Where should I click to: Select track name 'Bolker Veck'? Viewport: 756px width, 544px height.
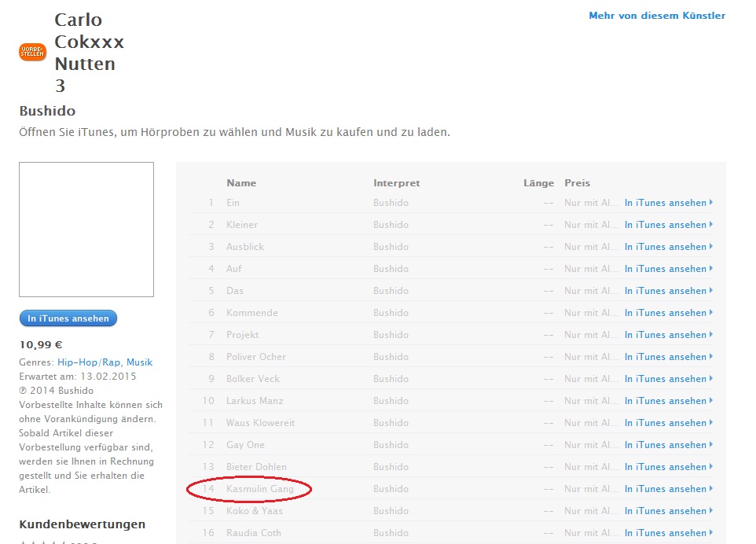(253, 379)
